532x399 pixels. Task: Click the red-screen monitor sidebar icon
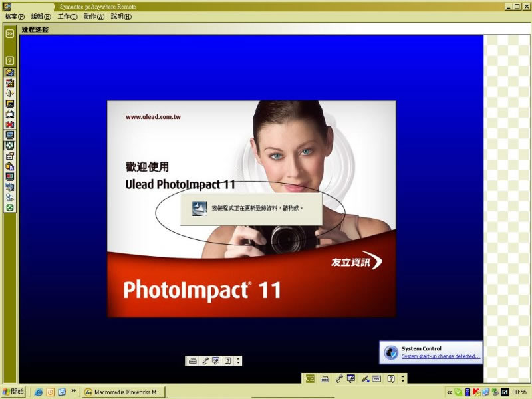(10, 177)
